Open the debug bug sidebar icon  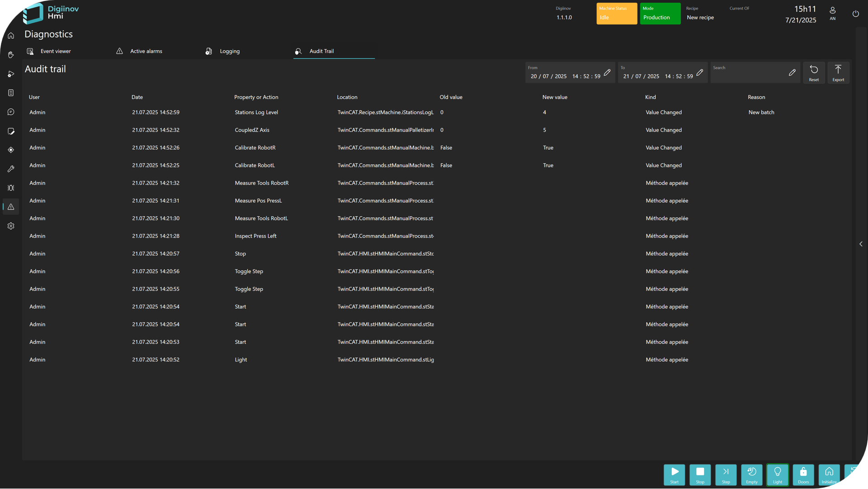[x=11, y=188]
